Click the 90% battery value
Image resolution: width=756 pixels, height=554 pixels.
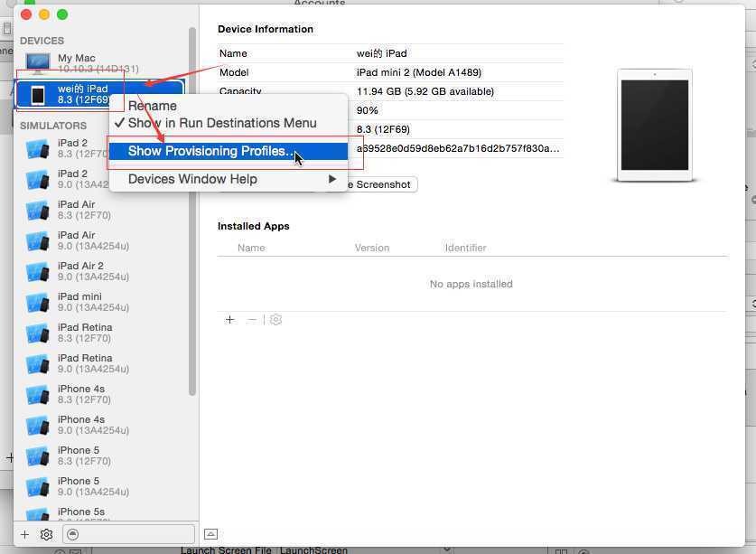click(368, 110)
